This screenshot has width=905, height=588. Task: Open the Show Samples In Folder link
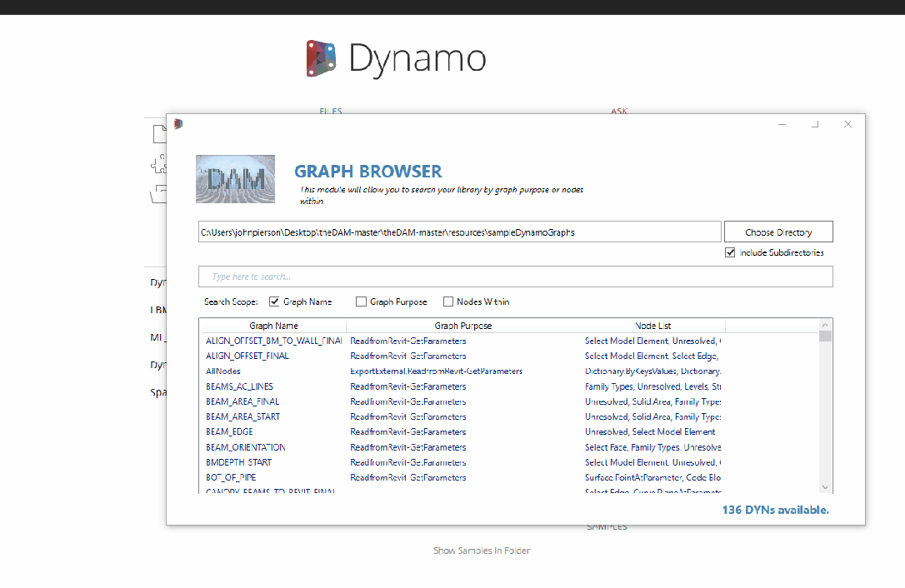[x=482, y=551]
